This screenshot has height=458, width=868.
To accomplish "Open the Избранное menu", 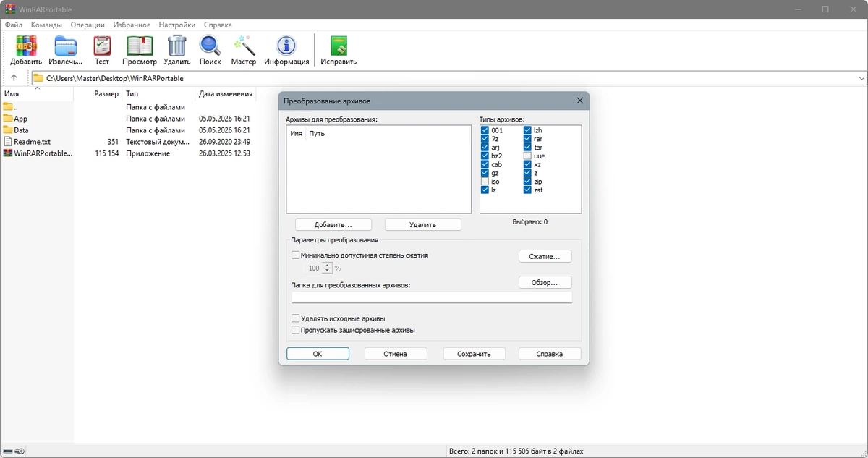I will click(132, 25).
